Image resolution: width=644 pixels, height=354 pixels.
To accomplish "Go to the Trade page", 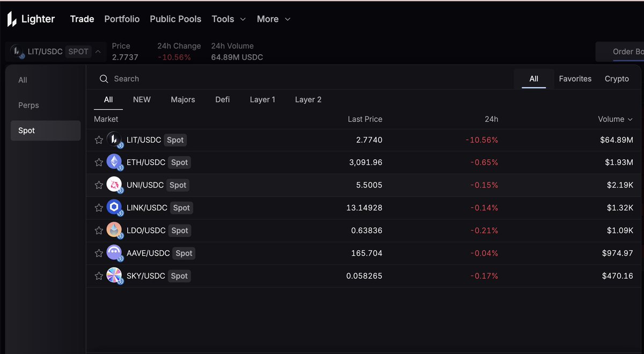I will click(82, 19).
